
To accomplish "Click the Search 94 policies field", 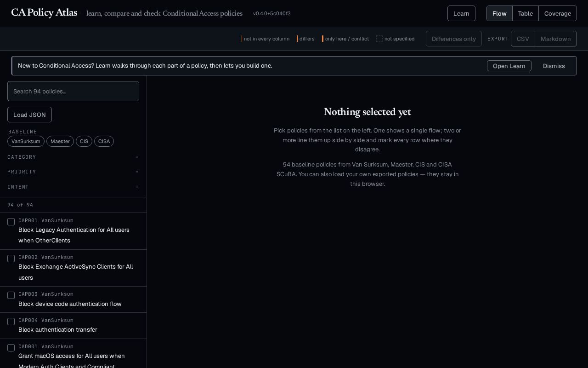I will (x=73, y=91).
